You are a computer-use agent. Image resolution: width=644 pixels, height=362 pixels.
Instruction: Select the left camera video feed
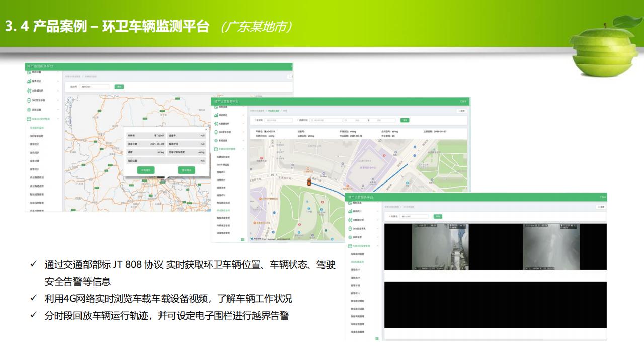point(440,247)
